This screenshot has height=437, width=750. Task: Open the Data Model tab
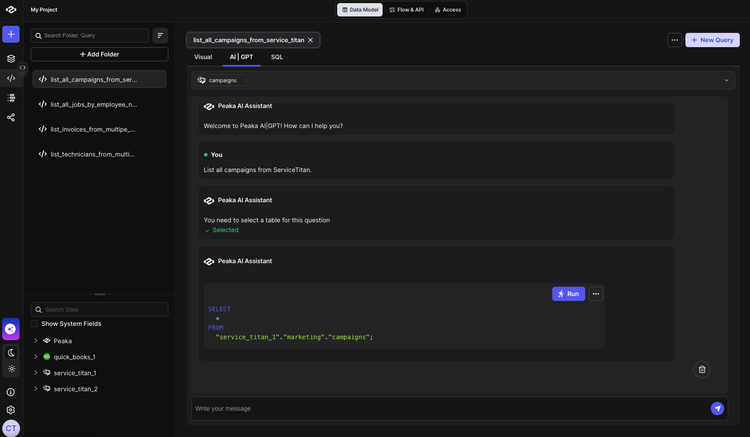pyautogui.click(x=360, y=10)
